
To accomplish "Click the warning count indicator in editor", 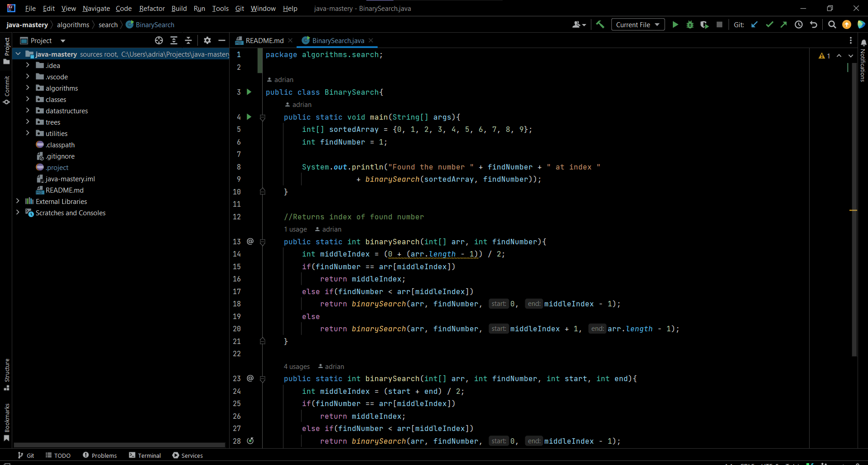I will (x=825, y=56).
